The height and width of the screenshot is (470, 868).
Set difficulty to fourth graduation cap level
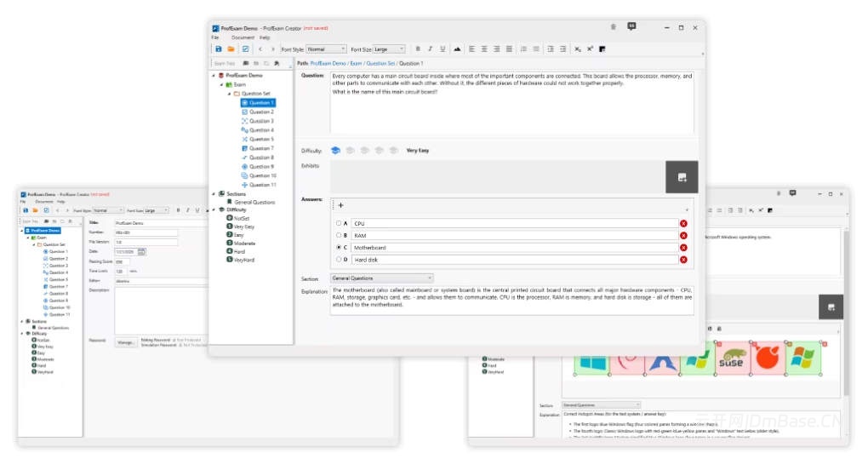[380, 151]
